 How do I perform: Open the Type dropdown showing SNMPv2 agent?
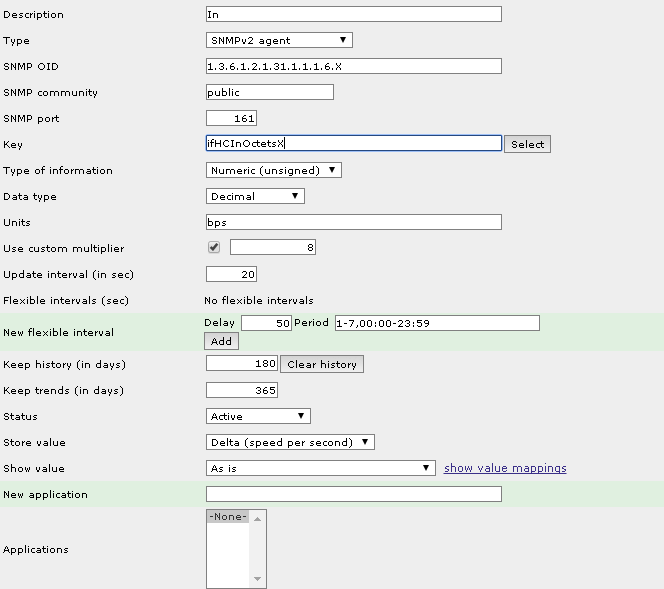279,41
